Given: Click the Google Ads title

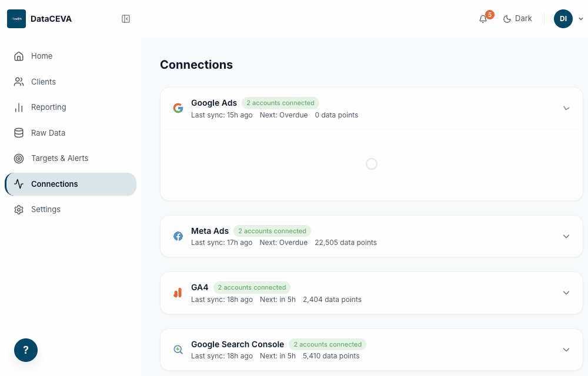Looking at the screenshot, I should (x=214, y=103).
